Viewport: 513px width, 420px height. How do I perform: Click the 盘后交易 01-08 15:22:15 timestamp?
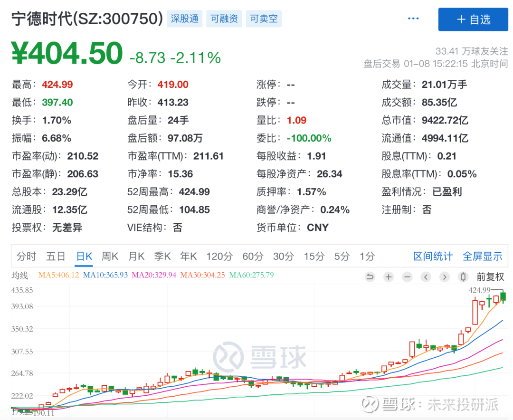pos(436,64)
